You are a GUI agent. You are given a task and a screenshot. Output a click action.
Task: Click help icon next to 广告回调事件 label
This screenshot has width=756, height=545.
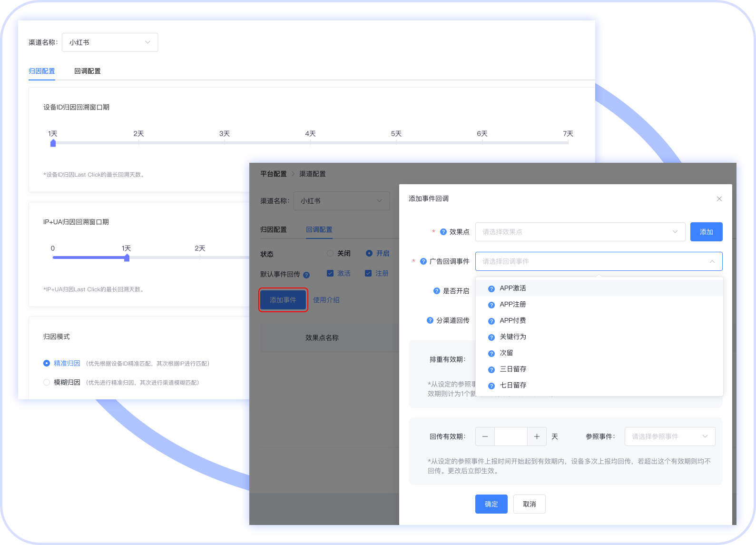[x=423, y=261]
